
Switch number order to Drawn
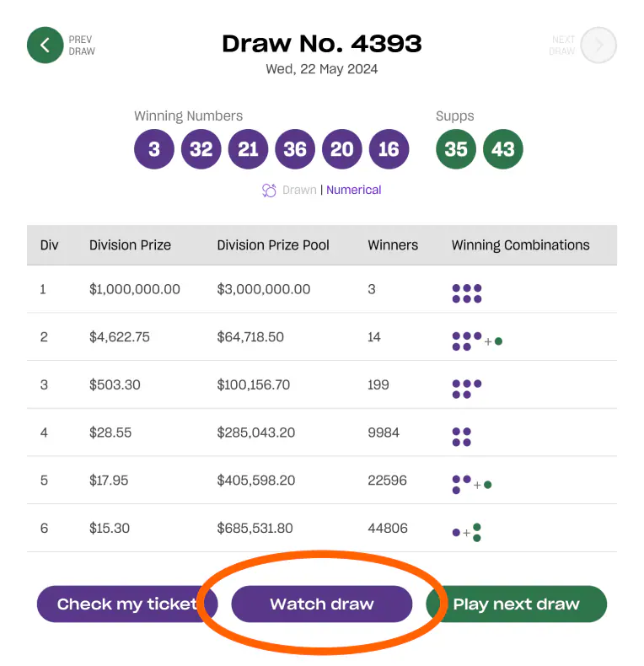[x=299, y=190]
